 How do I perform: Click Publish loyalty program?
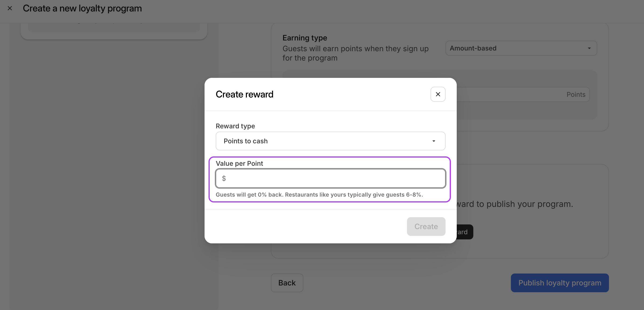559,283
